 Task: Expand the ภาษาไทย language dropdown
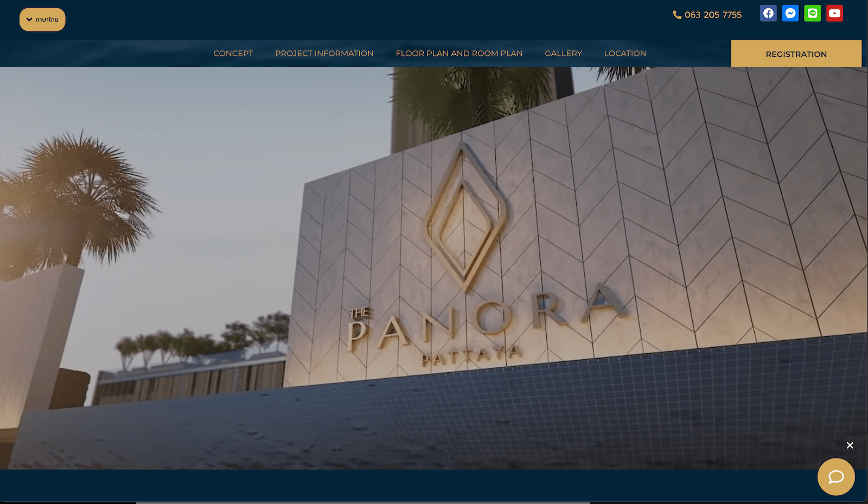coord(42,20)
